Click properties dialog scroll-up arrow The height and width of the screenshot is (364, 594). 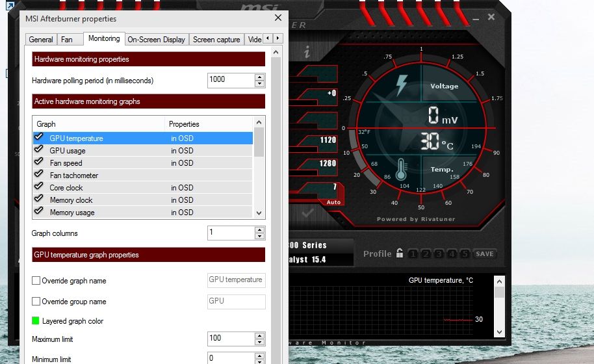[276, 52]
